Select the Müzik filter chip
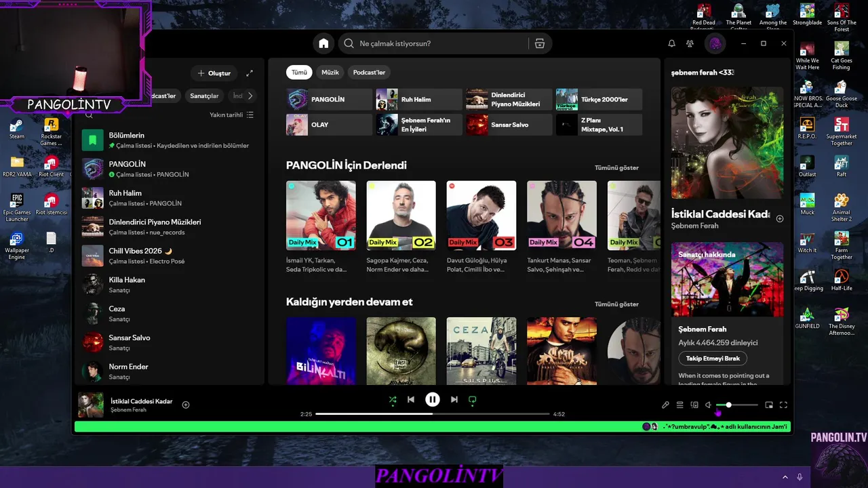868x488 pixels. 330,73
